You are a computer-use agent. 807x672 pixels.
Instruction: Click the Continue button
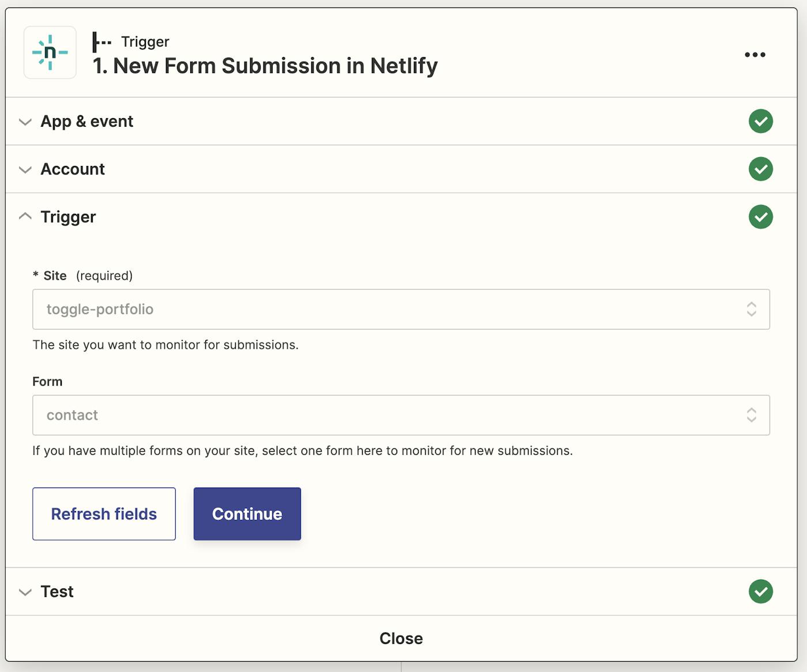click(x=247, y=514)
